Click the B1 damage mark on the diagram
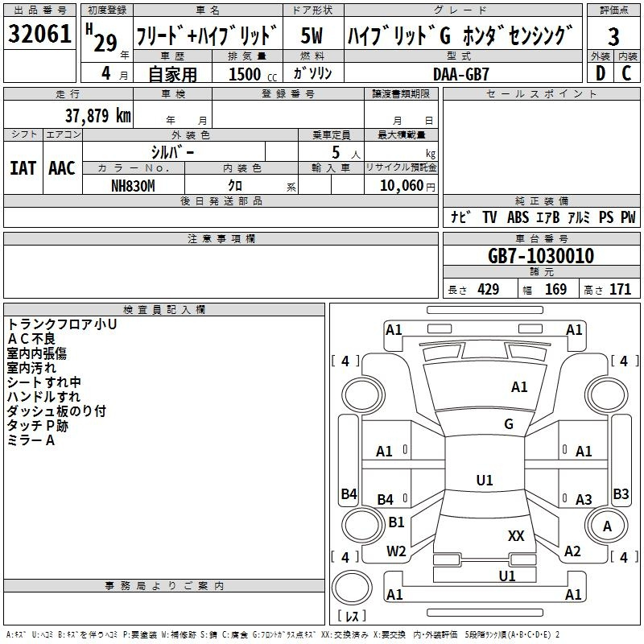644x644 pixels. coord(396,522)
